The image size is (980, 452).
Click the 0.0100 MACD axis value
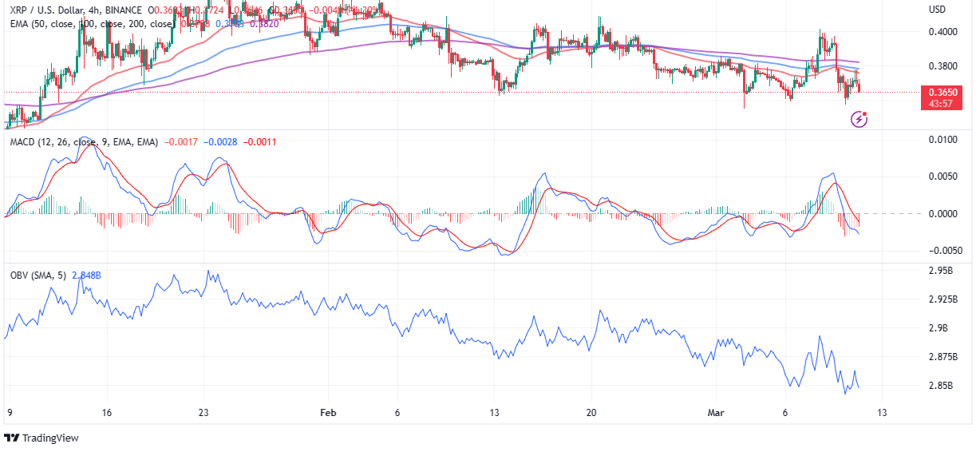coord(942,140)
